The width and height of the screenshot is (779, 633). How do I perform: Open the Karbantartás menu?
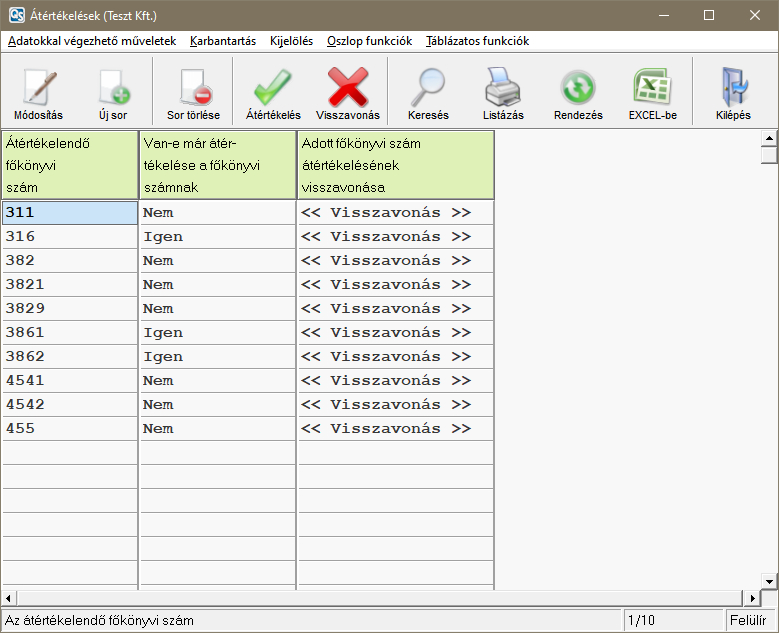pos(222,41)
